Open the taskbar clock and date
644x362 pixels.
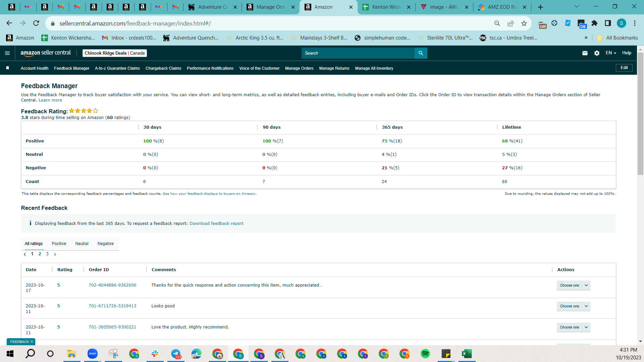(x=628, y=354)
